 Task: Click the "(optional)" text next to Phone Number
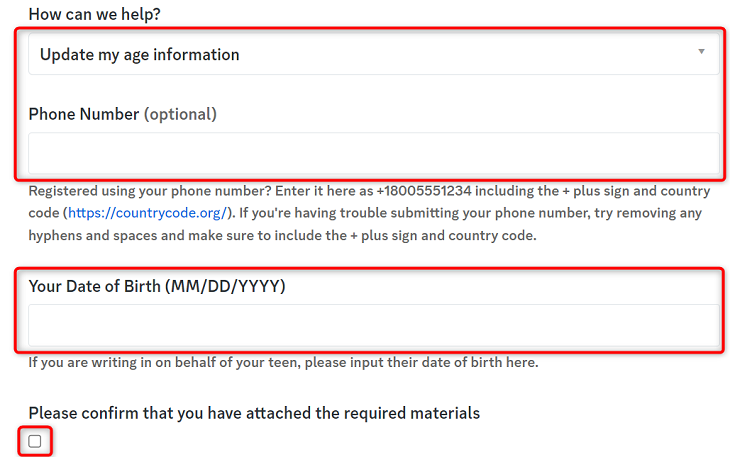[180, 114]
